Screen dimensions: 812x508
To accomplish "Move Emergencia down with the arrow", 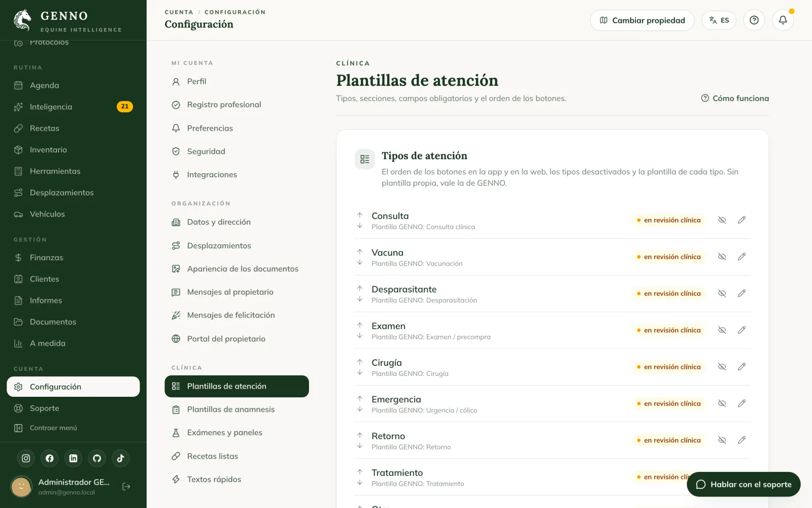I will pos(360,409).
